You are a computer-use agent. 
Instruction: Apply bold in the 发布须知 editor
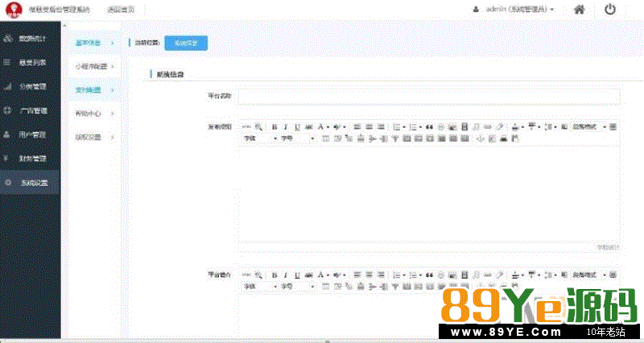(x=275, y=127)
